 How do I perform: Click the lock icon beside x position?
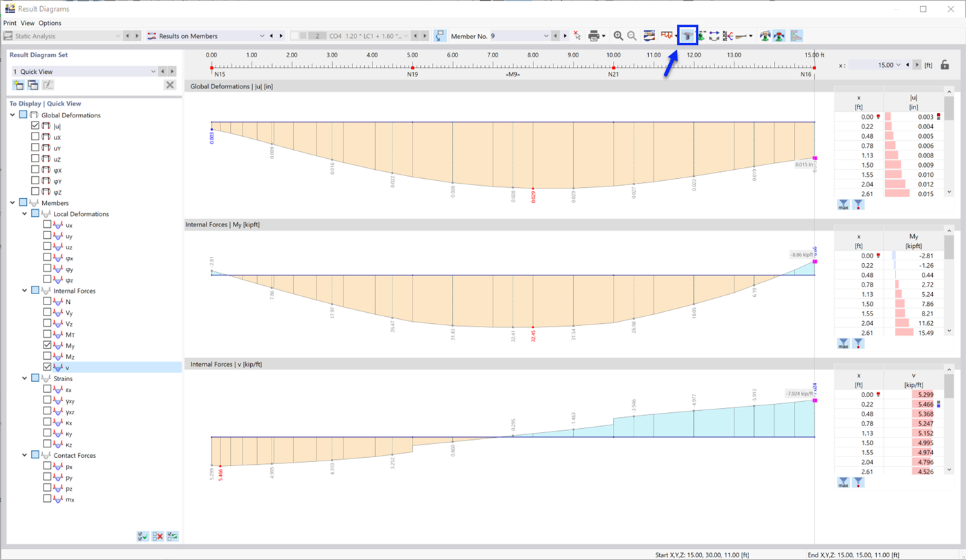pos(945,65)
